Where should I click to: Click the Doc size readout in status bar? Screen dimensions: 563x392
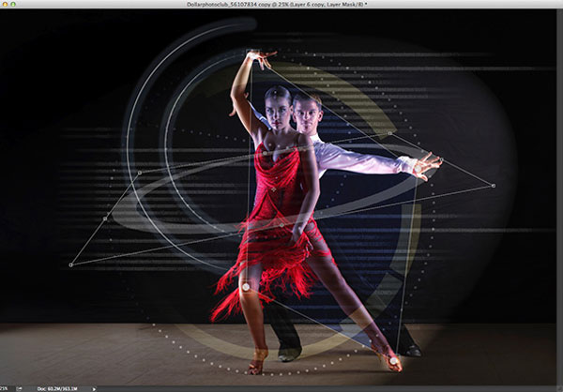click(x=57, y=389)
